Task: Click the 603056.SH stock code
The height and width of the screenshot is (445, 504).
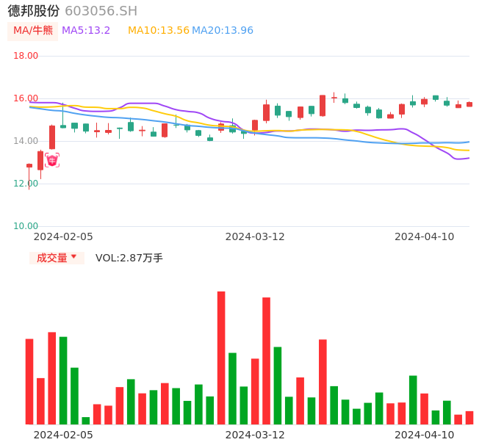Action: point(101,11)
